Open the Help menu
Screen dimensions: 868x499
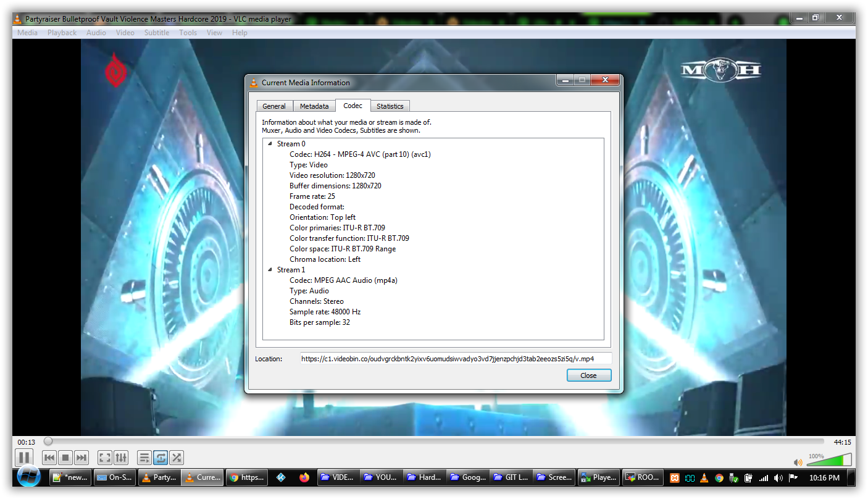(x=240, y=33)
